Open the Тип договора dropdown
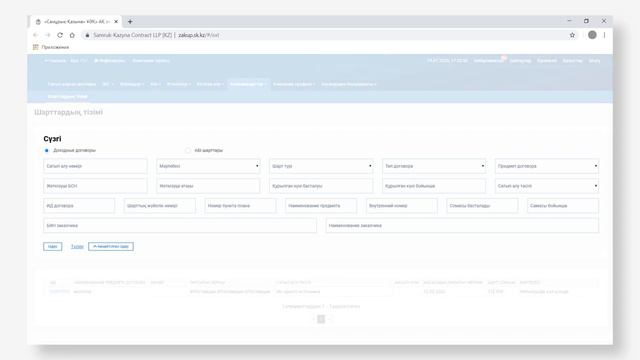Image resolution: width=640 pixels, height=360 pixels. click(434, 166)
